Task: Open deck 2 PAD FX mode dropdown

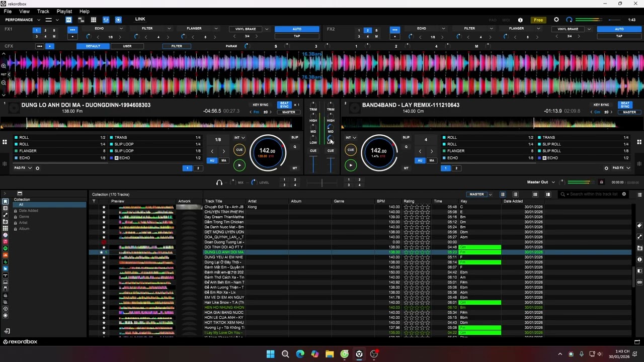Action: click(621, 168)
